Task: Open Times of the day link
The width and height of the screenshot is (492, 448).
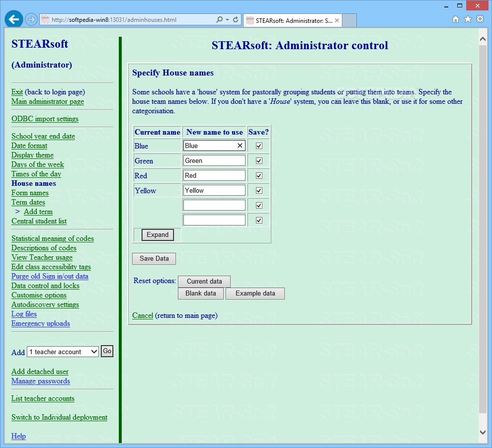Action: tap(36, 174)
